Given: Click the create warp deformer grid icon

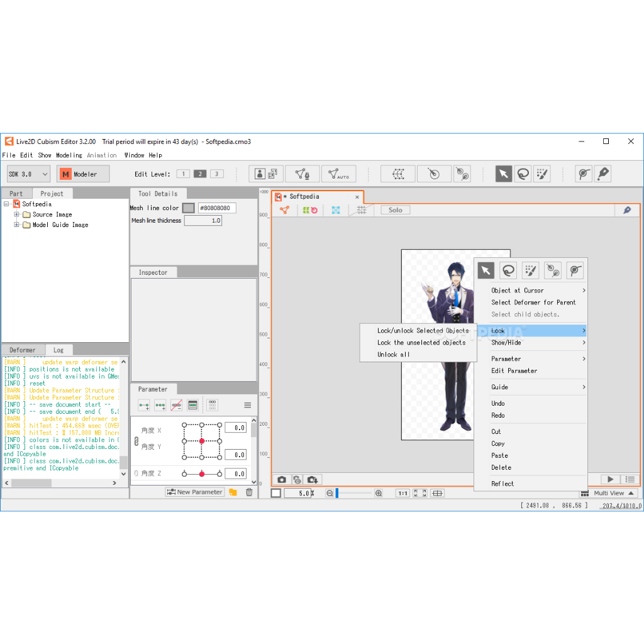Looking at the screenshot, I should coord(397,174).
